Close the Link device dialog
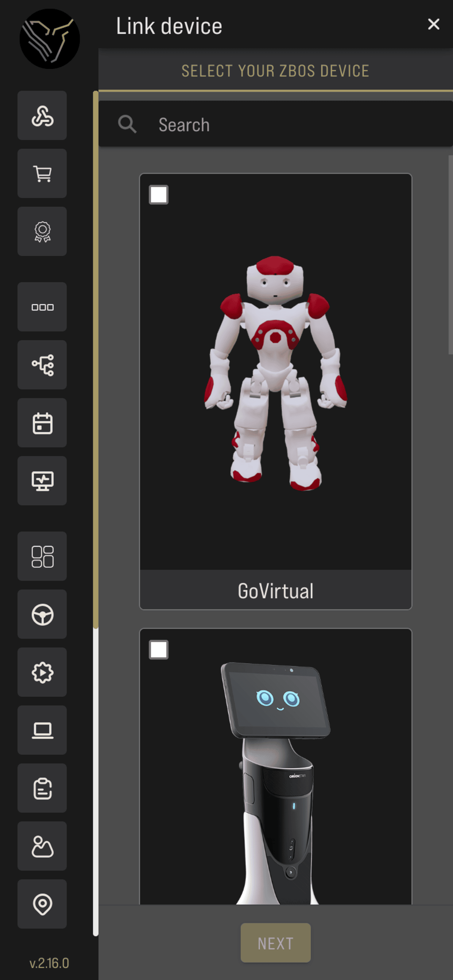The height and width of the screenshot is (980, 453). point(434,24)
